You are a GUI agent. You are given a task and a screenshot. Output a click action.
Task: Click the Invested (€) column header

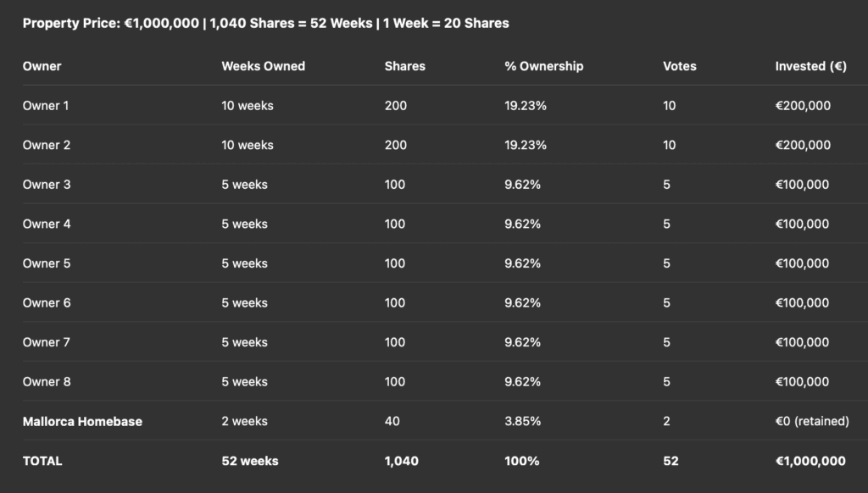click(810, 66)
